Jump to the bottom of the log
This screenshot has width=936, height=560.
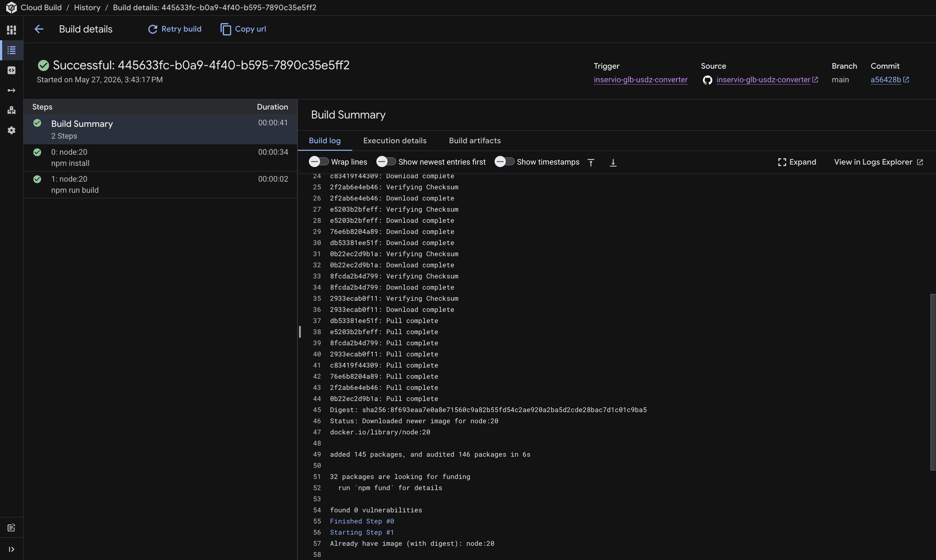(613, 162)
